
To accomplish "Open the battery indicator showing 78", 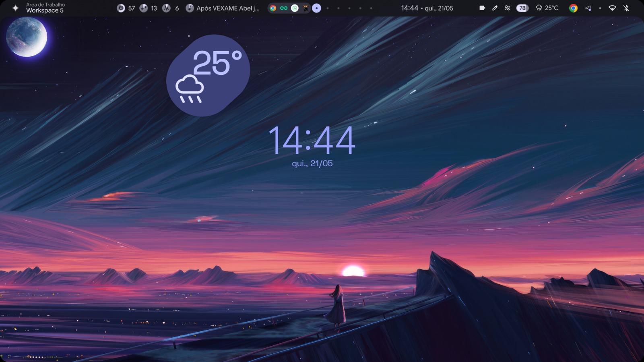I will tap(522, 8).
